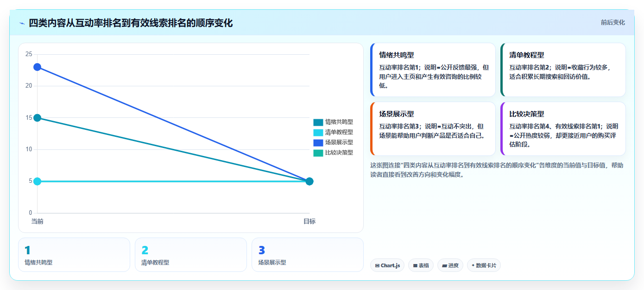Click the 前后变化 label in header

[x=612, y=22]
